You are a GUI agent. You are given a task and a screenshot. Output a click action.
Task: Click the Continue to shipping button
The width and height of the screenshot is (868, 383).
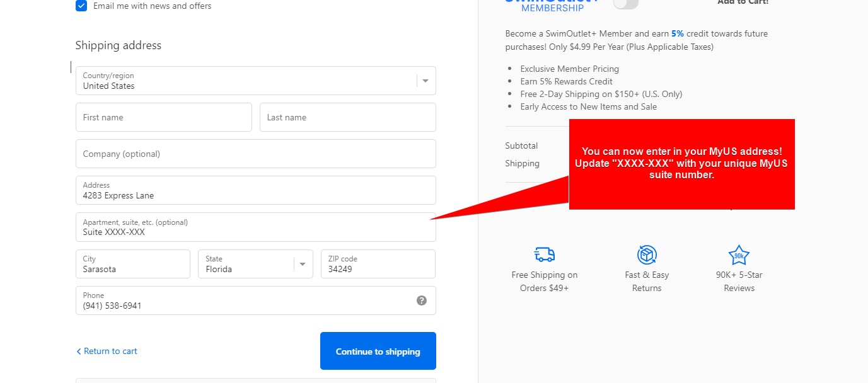pos(378,351)
